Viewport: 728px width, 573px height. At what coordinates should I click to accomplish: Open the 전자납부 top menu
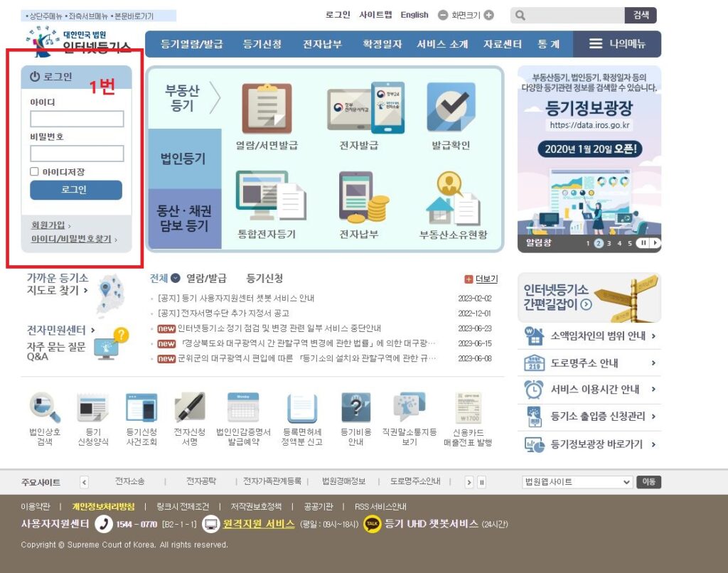point(323,44)
